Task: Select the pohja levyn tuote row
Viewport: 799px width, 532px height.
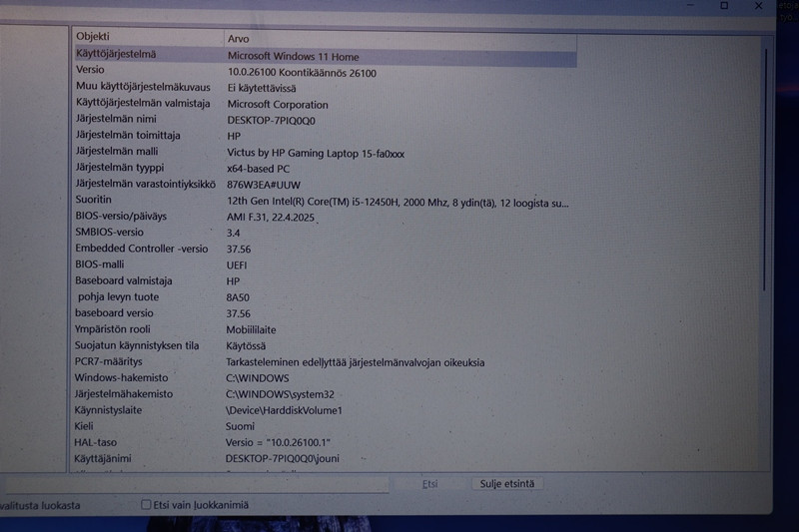Action: click(326, 297)
